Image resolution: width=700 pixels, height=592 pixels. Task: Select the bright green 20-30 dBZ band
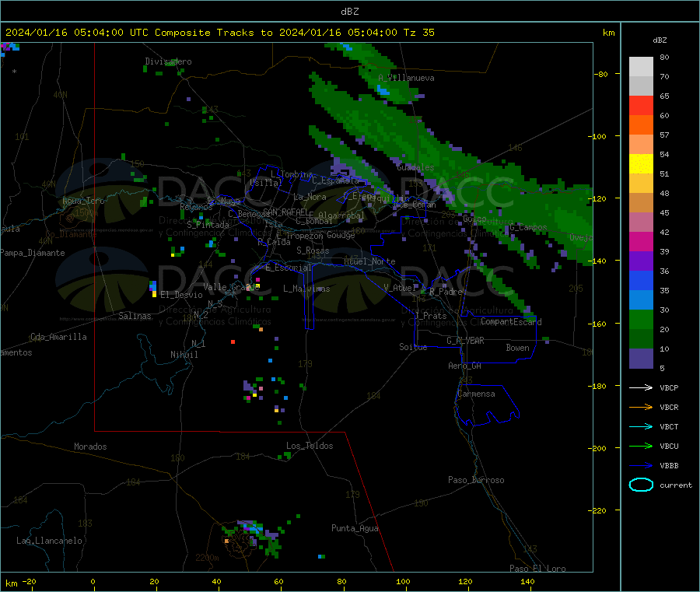[641, 319]
